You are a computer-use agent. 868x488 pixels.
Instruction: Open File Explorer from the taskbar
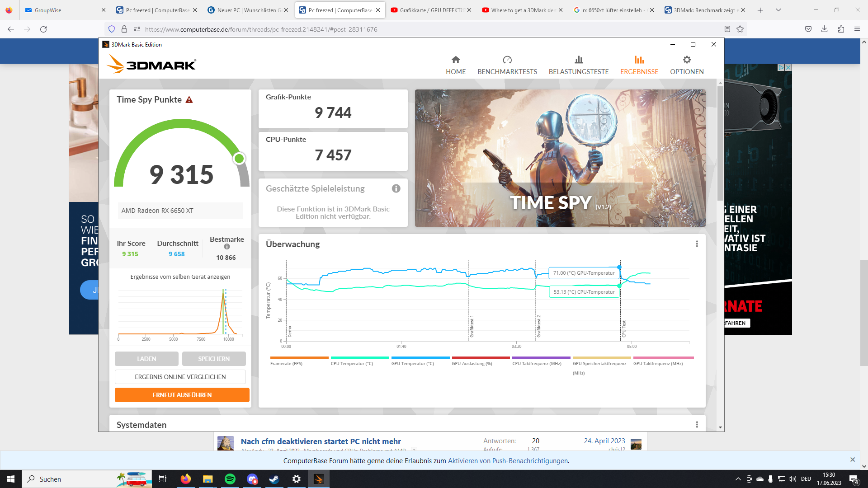click(208, 479)
